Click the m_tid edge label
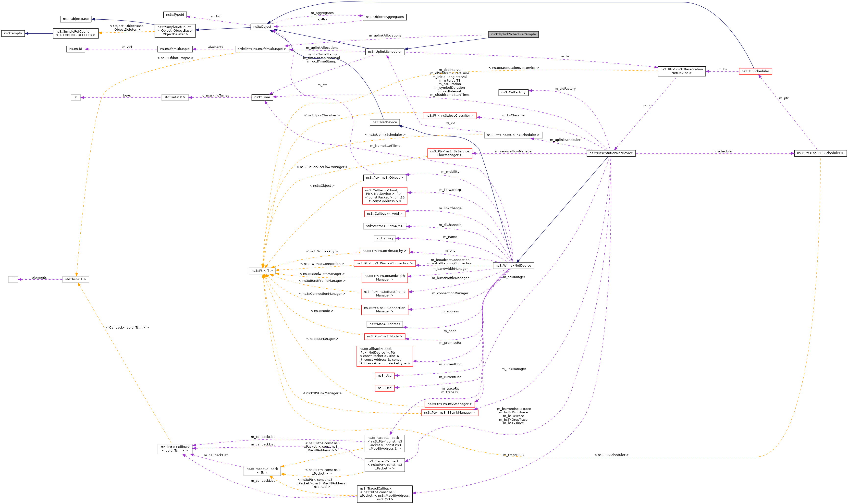Viewport: 848px width, 504px height. pyautogui.click(x=215, y=16)
